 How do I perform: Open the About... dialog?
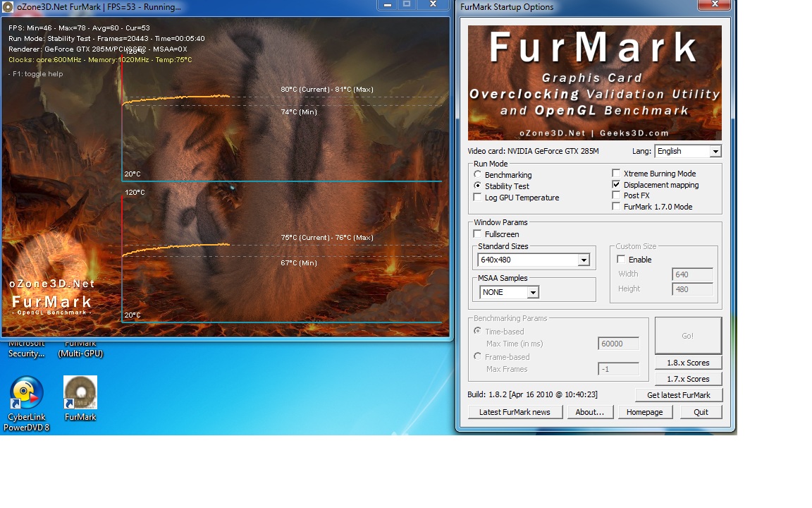pyautogui.click(x=590, y=412)
